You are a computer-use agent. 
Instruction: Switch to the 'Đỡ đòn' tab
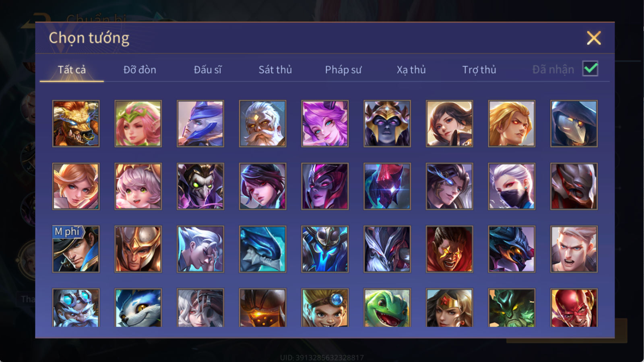pyautogui.click(x=140, y=70)
